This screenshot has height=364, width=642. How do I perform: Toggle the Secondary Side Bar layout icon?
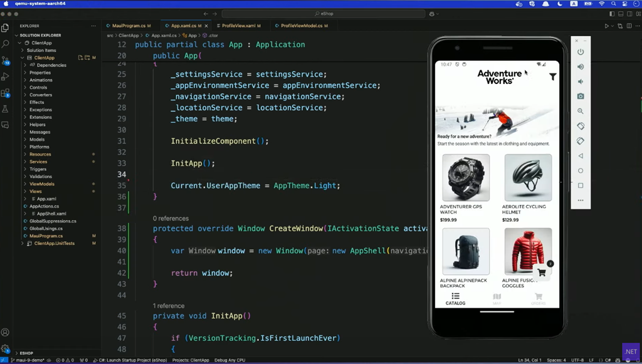tap(629, 14)
